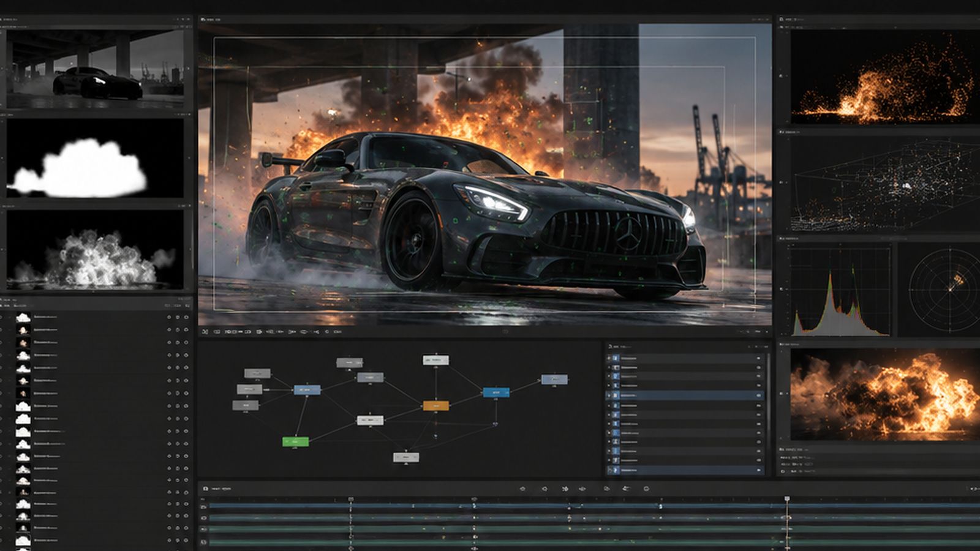
Task: Toggle the eye icon on the highlighted layer row
Action: click(x=758, y=395)
